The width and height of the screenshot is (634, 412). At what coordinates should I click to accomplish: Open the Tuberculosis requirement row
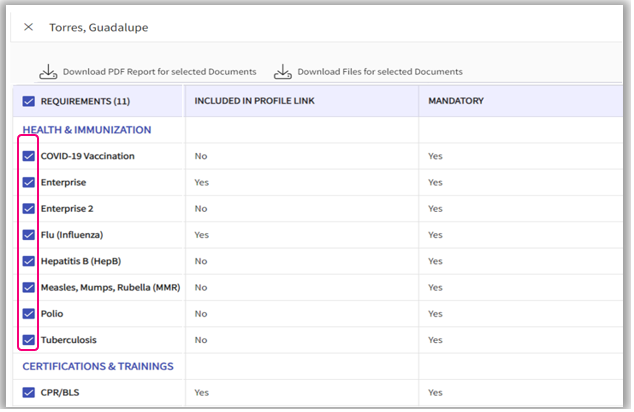69,340
